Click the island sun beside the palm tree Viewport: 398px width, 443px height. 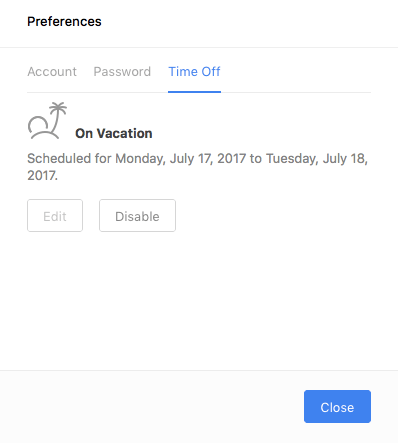[x=37, y=125]
